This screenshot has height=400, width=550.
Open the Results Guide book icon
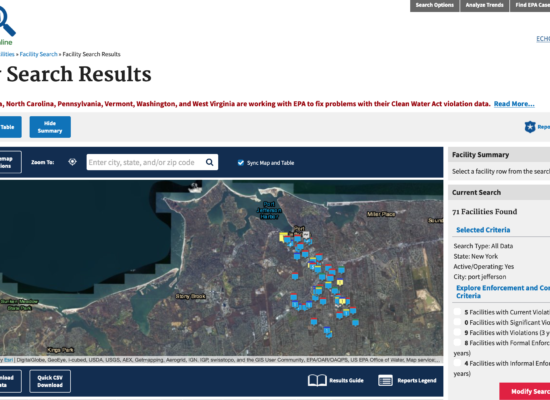click(317, 380)
